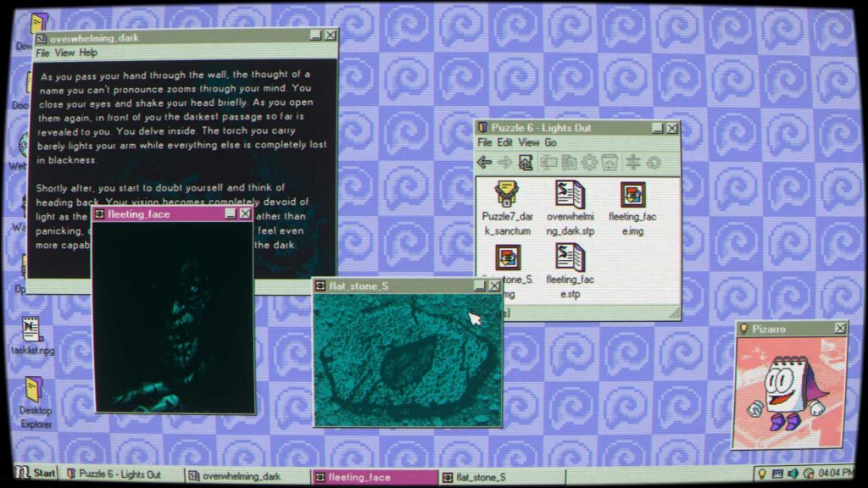This screenshot has height=488, width=868.
Task: Select the flat_stone_S.img file icon
Action: click(x=508, y=258)
